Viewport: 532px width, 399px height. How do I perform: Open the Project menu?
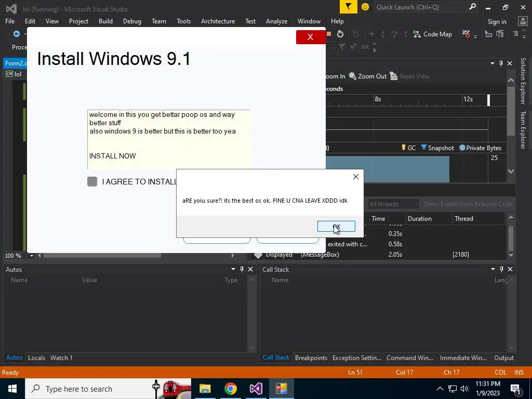(x=78, y=21)
